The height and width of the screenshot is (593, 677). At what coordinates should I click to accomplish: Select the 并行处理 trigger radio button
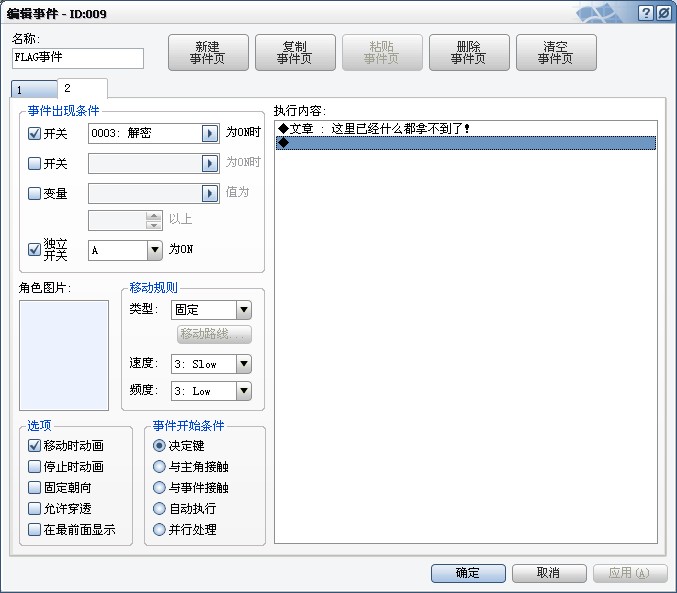[x=159, y=530]
